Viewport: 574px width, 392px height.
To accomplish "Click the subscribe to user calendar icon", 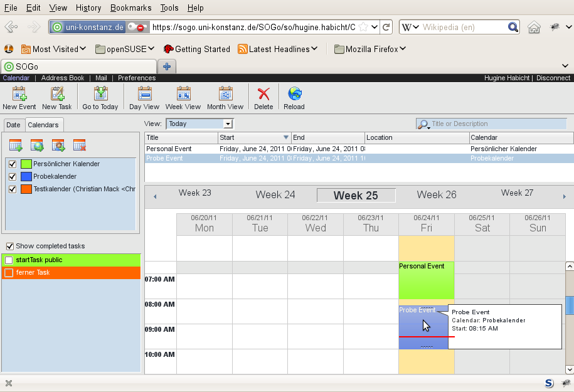I will 58,146.
